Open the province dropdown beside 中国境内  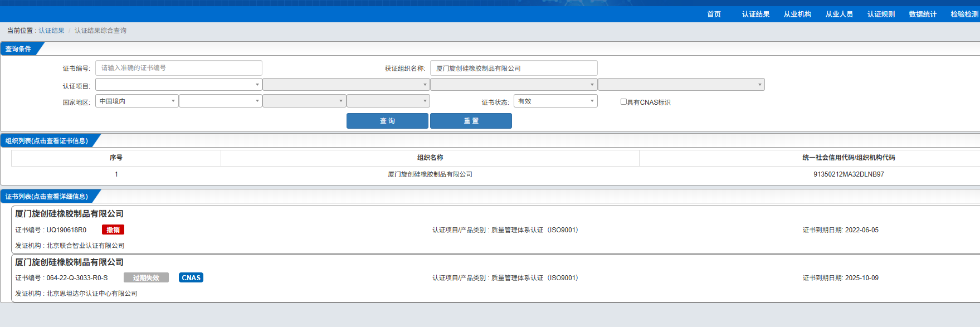pyautogui.click(x=220, y=101)
